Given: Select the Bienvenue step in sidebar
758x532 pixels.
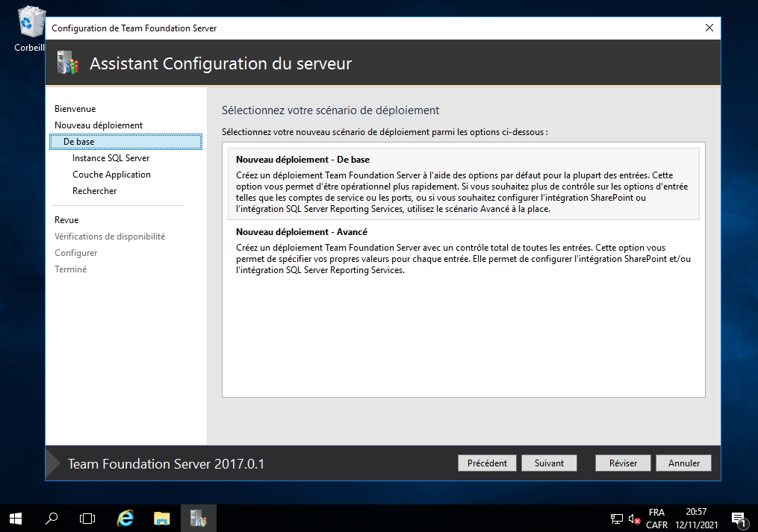Looking at the screenshot, I should coord(75,109).
